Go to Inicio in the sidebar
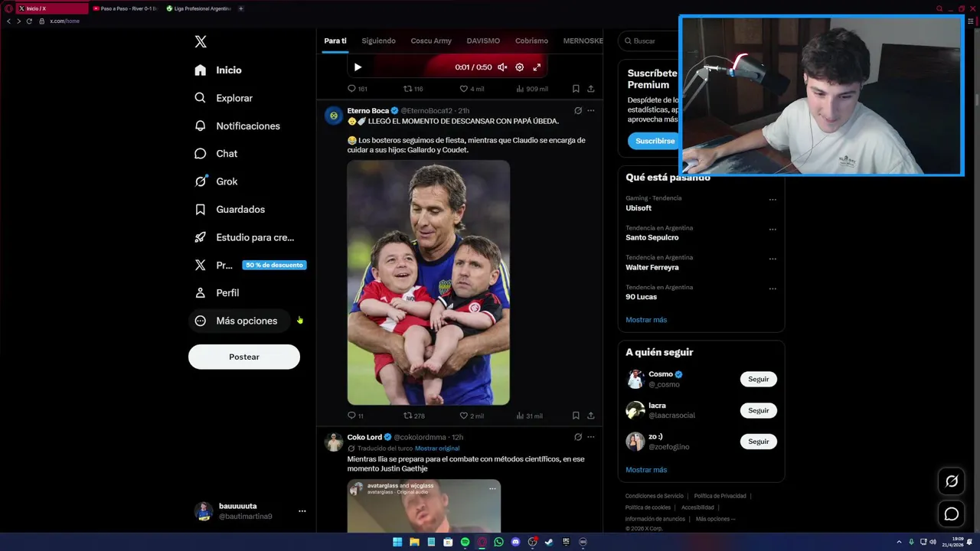 coord(218,70)
